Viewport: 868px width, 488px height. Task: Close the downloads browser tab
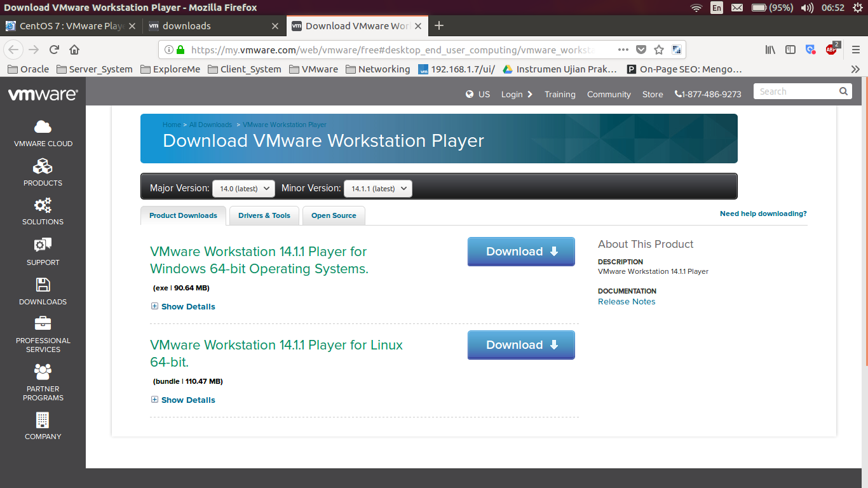click(x=275, y=26)
